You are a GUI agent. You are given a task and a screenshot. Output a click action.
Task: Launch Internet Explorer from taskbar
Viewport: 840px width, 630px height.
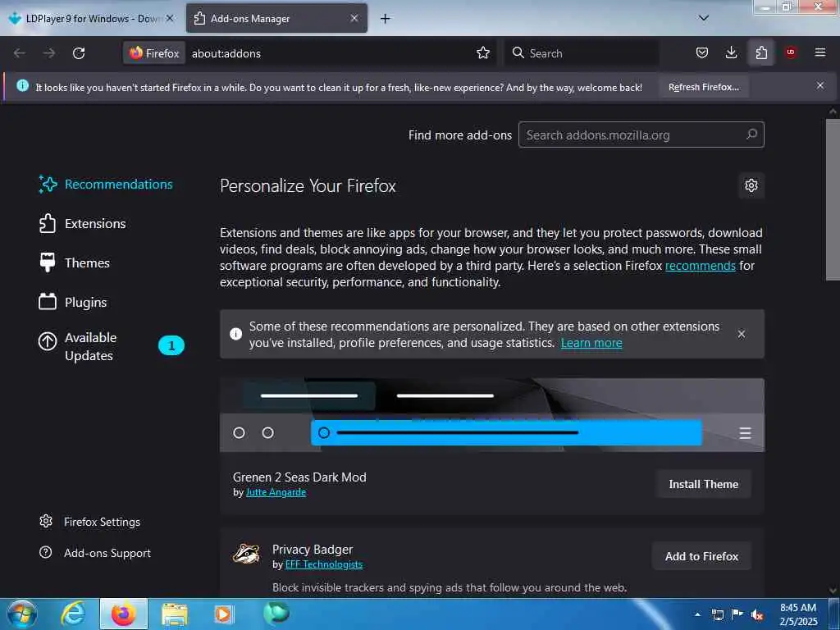pyautogui.click(x=73, y=614)
